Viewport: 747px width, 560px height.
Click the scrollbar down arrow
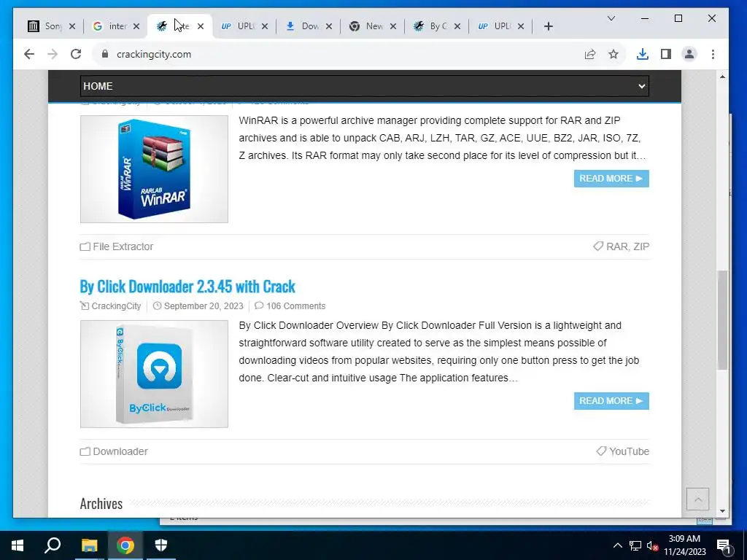723,511
